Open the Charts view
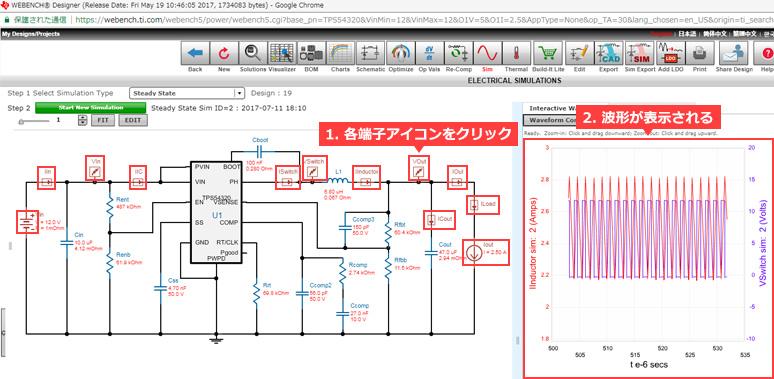The width and height of the screenshot is (774, 379). click(340, 53)
